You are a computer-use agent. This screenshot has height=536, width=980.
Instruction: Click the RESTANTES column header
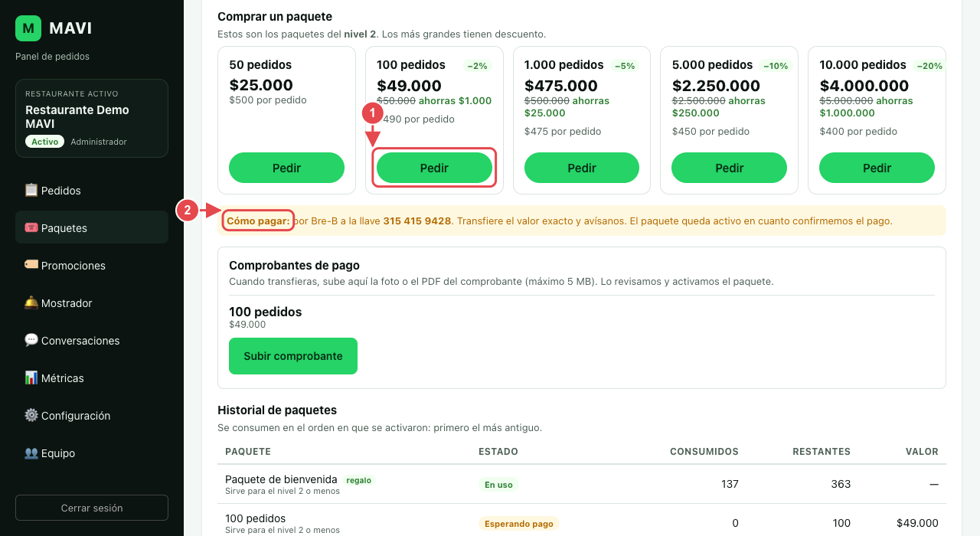[x=822, y=452]
